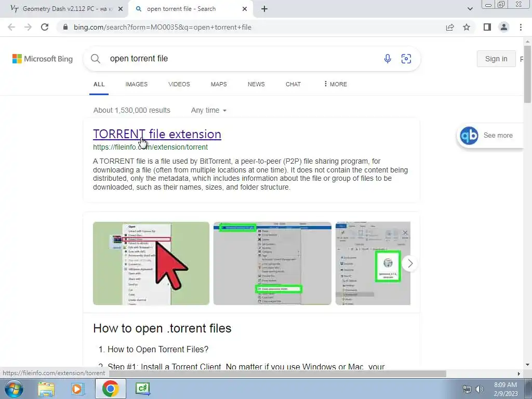Click the qBittorrent See more bubble
This screenshot has width=532, height=399.
[x=490, y=136]
